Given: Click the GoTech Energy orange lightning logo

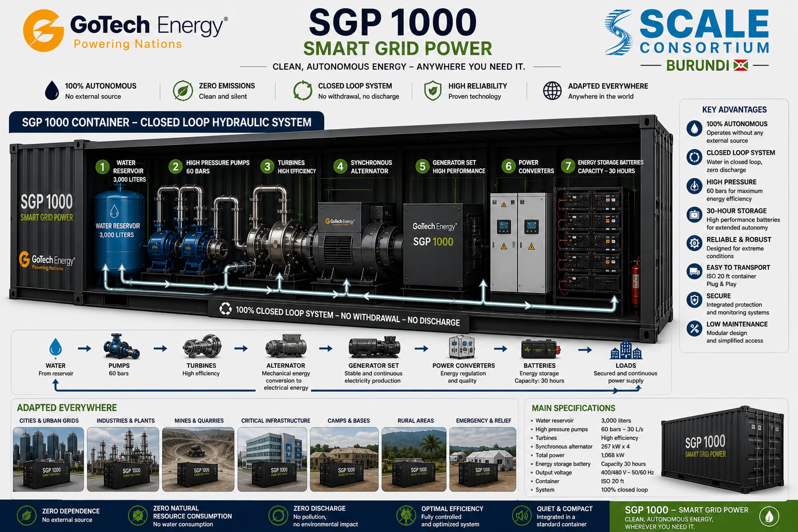Looking at the screenshot, I should tap(44, 30).
